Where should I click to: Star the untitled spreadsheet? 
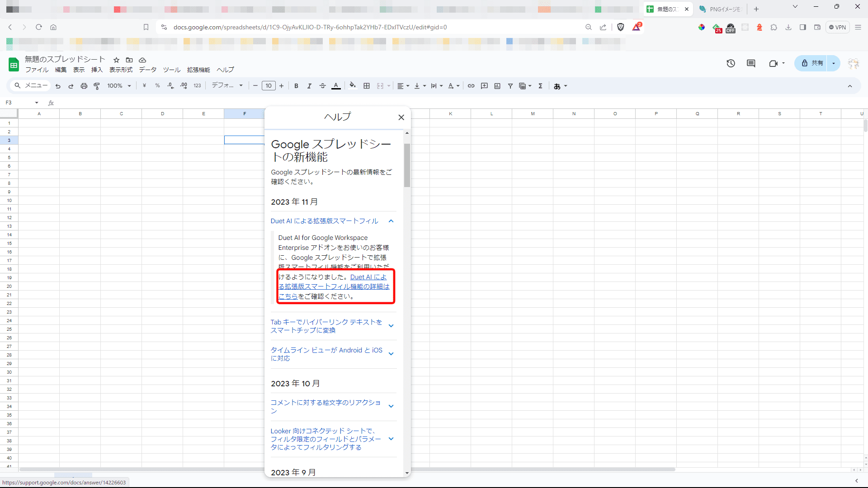116,60
